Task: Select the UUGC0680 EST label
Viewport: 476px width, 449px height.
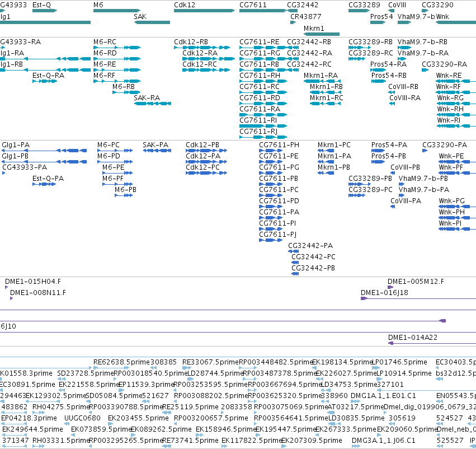Action: coord(82,418)
